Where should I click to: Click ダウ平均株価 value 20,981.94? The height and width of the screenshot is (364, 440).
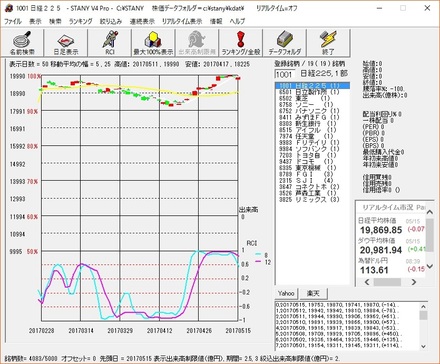click(x=381, y=250)
